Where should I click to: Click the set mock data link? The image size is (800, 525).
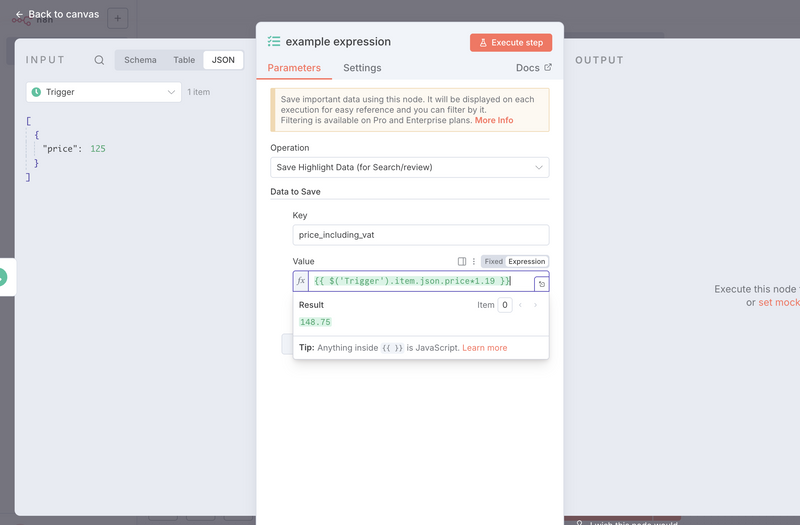tap(779, 303)
